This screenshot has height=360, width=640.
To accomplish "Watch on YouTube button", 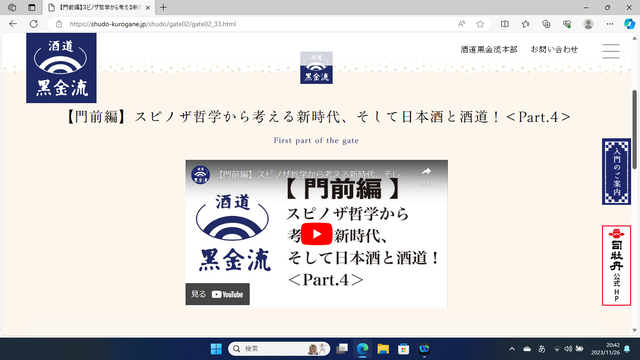I will [218, 294].
